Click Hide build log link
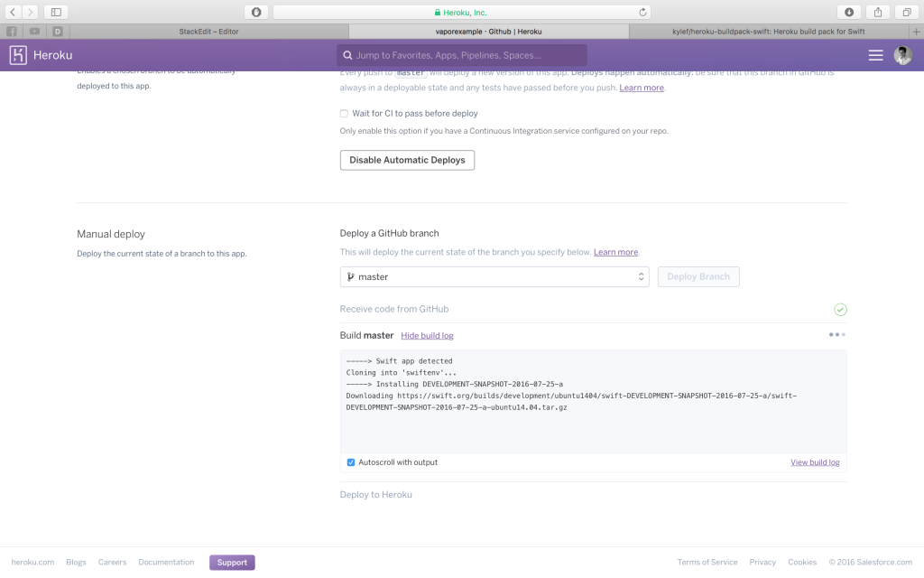Viewport: 924px width, 578px height. pyautogui.click(x=427, y=336)
